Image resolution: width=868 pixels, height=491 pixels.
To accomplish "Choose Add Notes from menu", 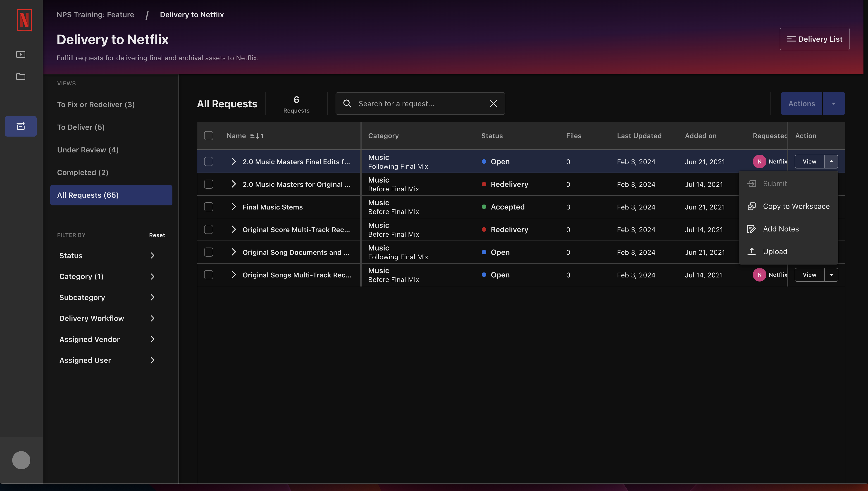I will click(x=789, y=229).
